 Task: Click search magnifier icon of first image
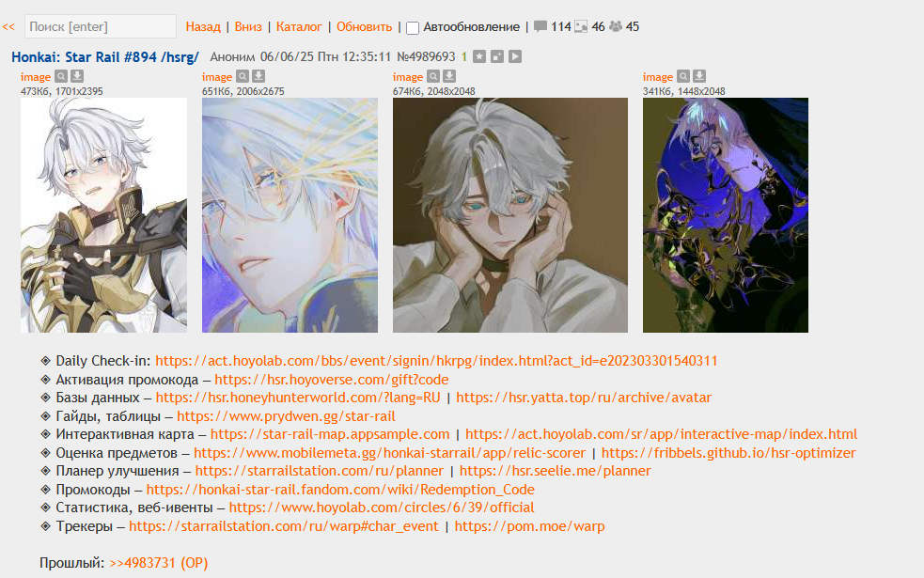(61, 76)
